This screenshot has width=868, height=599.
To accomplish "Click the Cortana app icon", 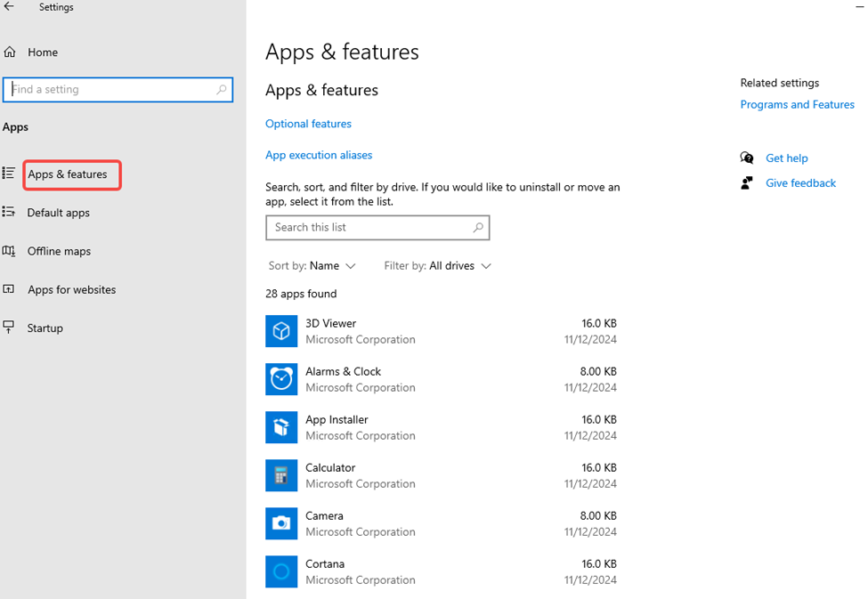I will point(281,571).
